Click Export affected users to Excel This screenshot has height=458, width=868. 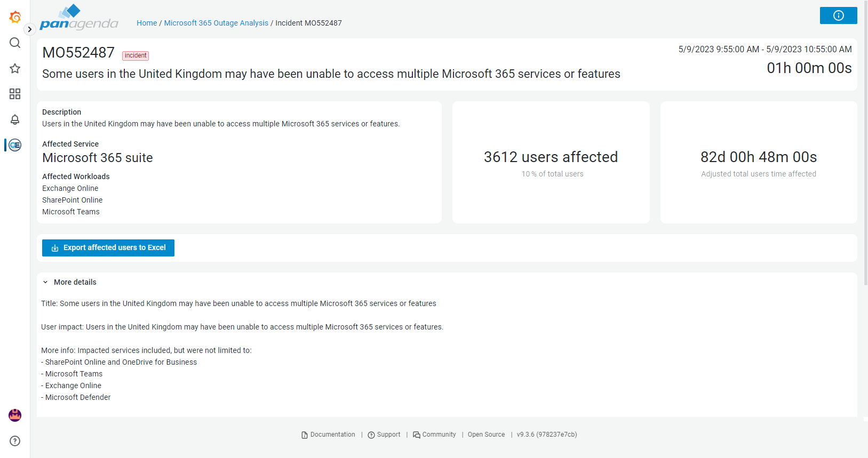click(108, 248)
